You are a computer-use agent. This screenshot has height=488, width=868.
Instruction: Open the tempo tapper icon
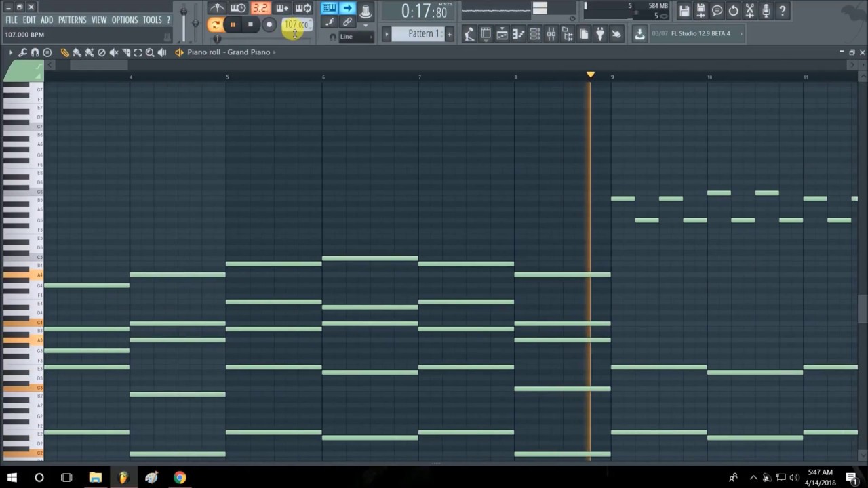469,34
